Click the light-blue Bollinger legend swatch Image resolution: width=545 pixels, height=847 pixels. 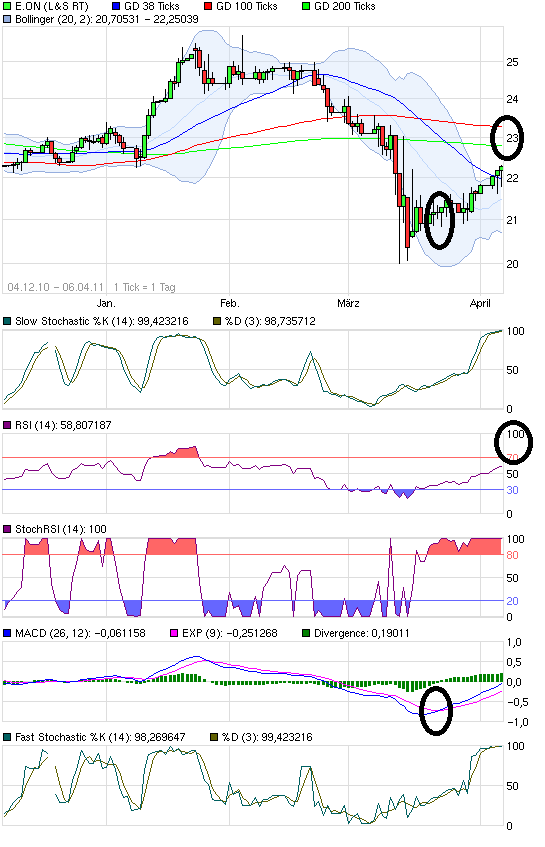click(6, 19)
